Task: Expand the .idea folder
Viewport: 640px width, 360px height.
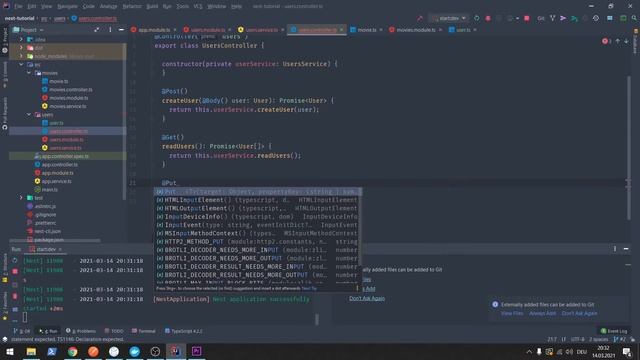Action: (21, 40)
